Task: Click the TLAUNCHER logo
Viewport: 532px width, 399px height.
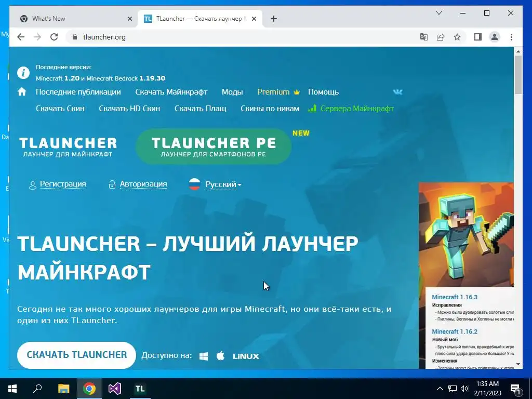Action: coord(68,147)
